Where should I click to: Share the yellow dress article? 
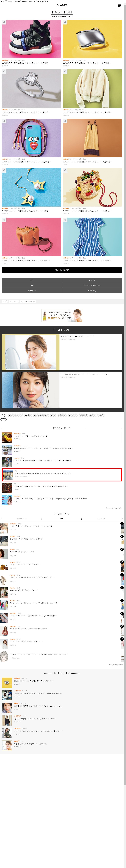(x=65, y=121)
